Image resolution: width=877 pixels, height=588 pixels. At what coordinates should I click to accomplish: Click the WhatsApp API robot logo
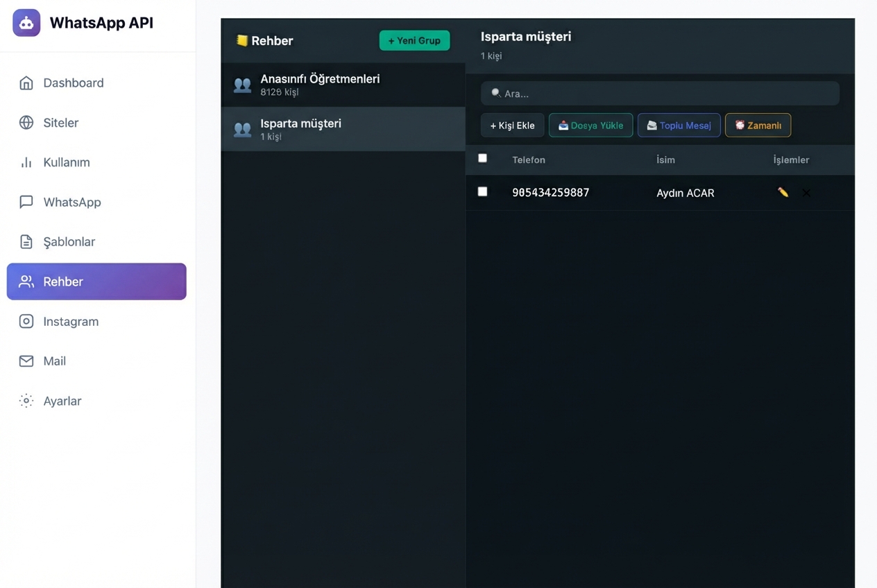[x=26, y=23]
